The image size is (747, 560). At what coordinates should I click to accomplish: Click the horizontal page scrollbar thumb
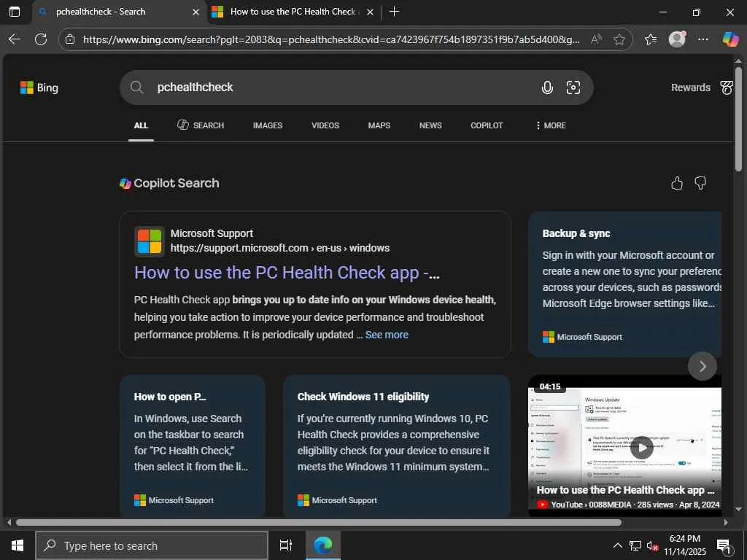319,522
